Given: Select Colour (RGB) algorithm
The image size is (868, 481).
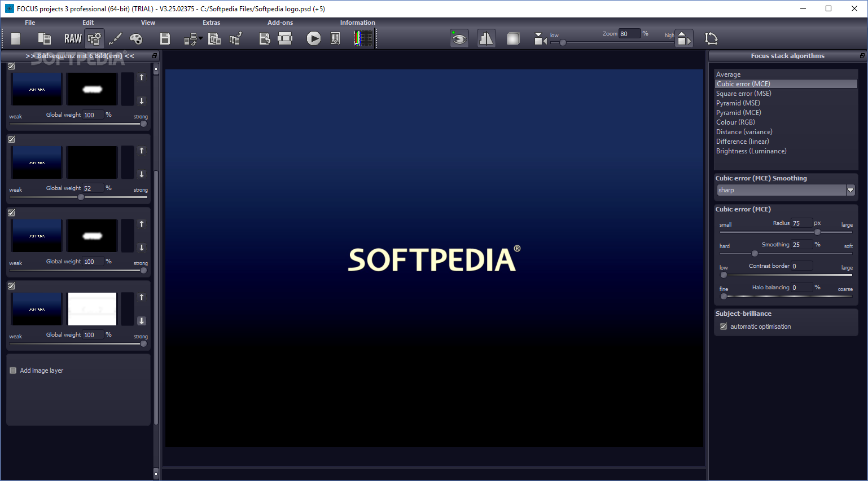Looking at the screenshot, I should (786, 122).
